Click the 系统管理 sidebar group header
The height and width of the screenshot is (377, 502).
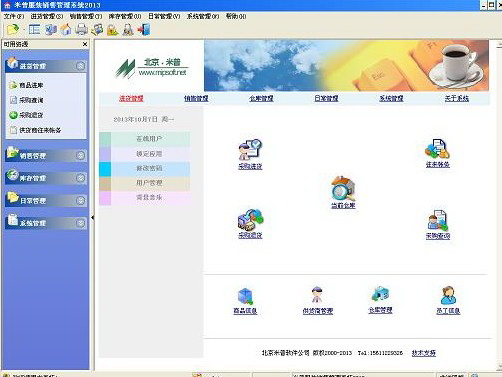coord(46,223)
